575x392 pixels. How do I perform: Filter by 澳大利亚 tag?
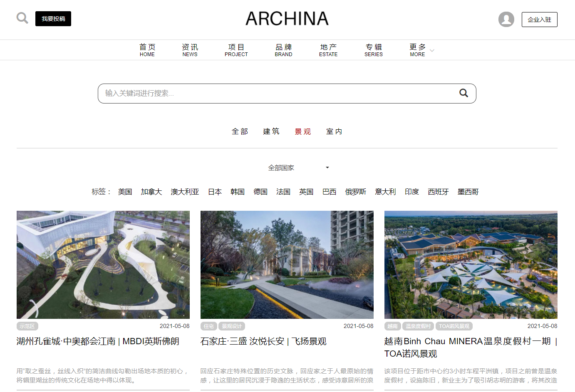[185, 192]
